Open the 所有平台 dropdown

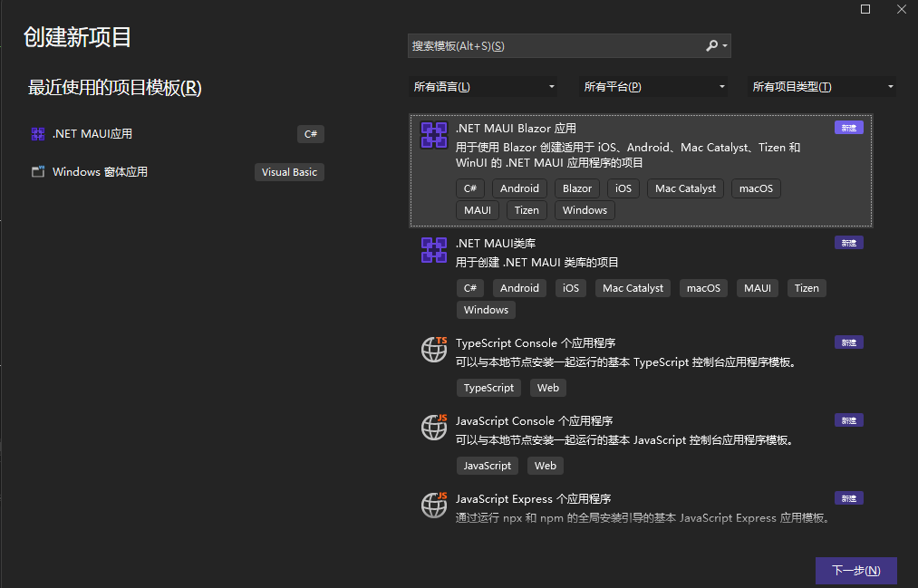point(652,87)
